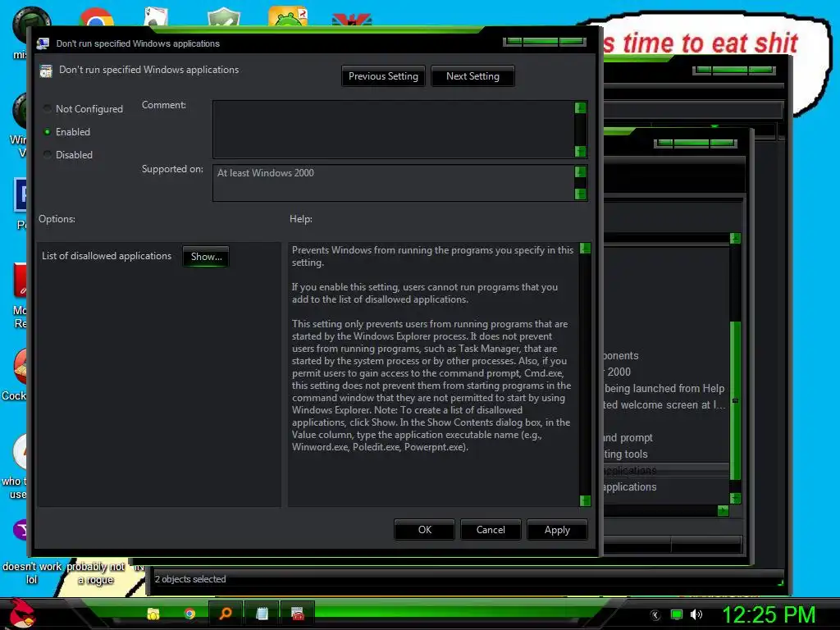The image size is (840, 630).
Task: Open the file explorer taskbar icon
Action: point(153,614)
